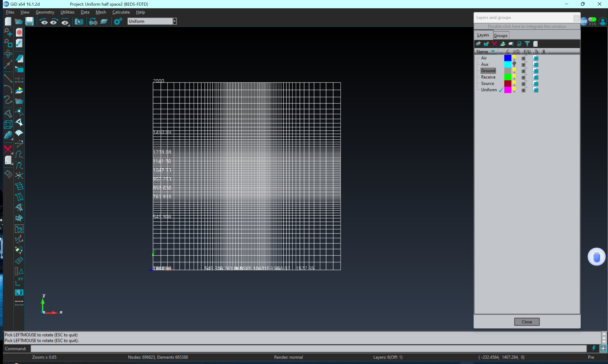Click the Close button in Layers panel
Screen dimensions: 608x364
coord(526,321)
